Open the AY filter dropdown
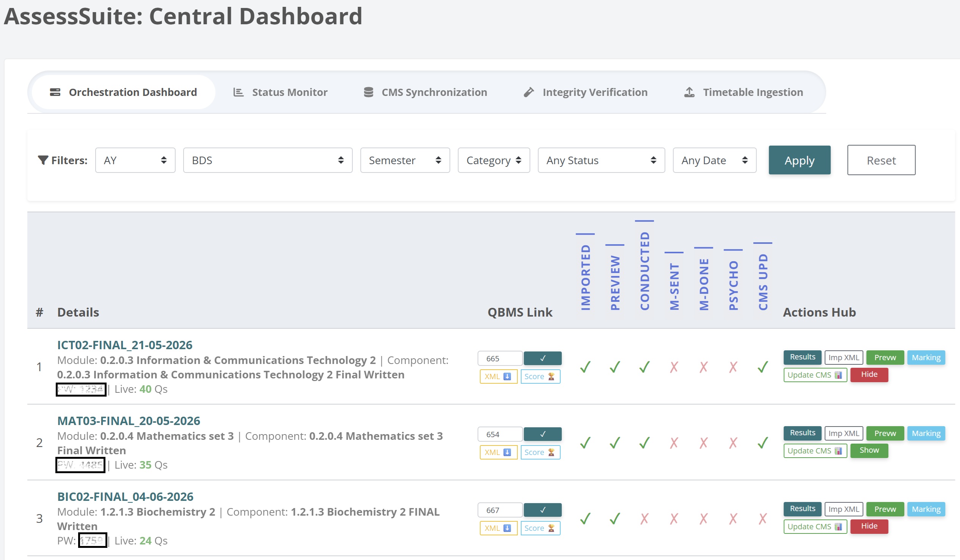The width and height of the screenshot is (960, 560). point(135,160)
